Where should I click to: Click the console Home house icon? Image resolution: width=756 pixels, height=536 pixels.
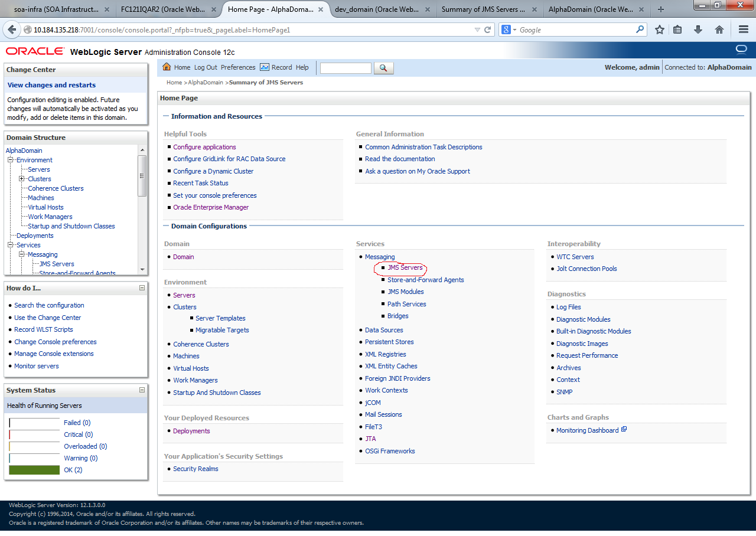(x=167, y=67)
